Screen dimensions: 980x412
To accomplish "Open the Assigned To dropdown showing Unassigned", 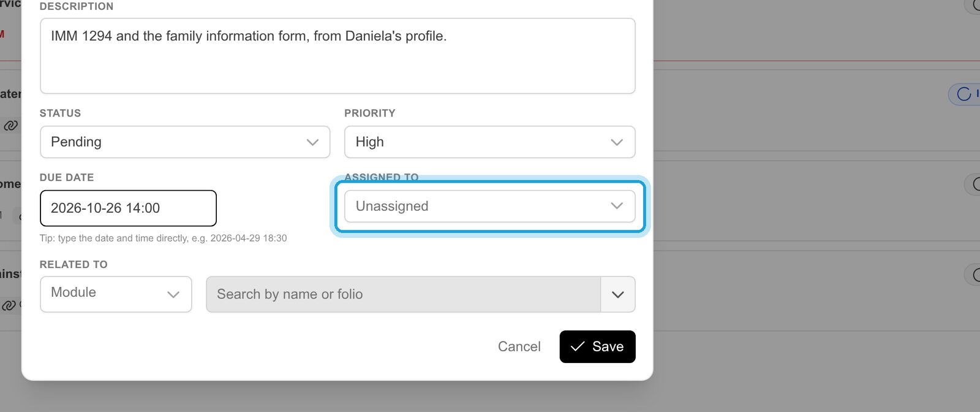I will click(489, 206).
